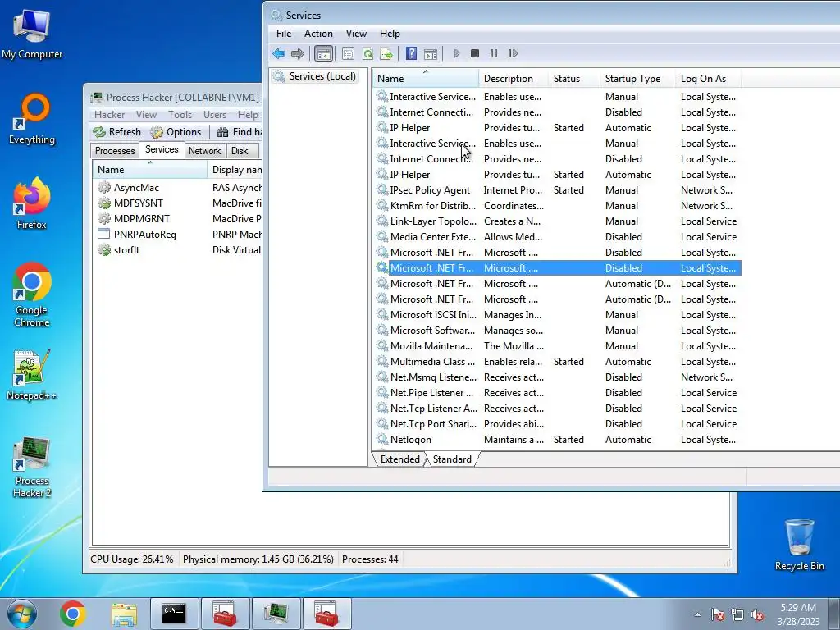
Task: Select PNRPAutoReg in Process Hacker list
Action: (x=178, y=234)
